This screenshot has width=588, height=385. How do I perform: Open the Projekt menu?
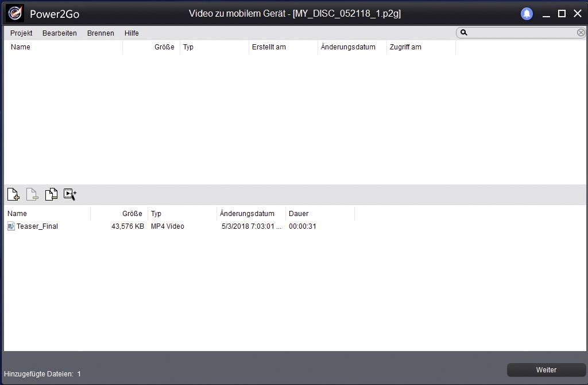[21, 33]
